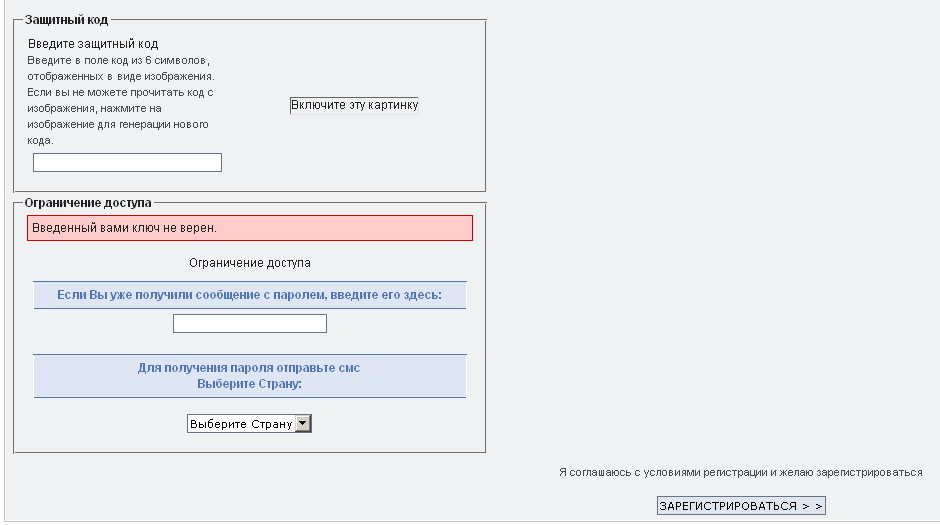Screen dimensions: 940x525
Task: Click the blue "Выберите Страну:" label above the dropdown
Action: click(249, 384)
